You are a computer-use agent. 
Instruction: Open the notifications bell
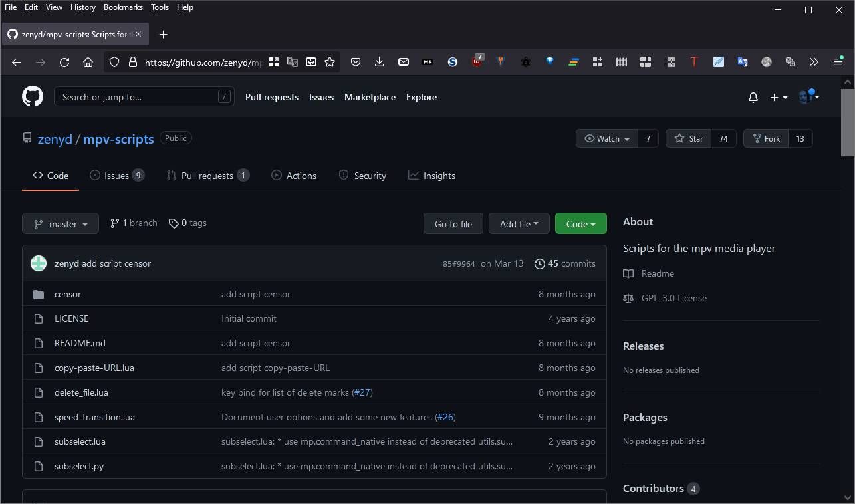point(753,98)
